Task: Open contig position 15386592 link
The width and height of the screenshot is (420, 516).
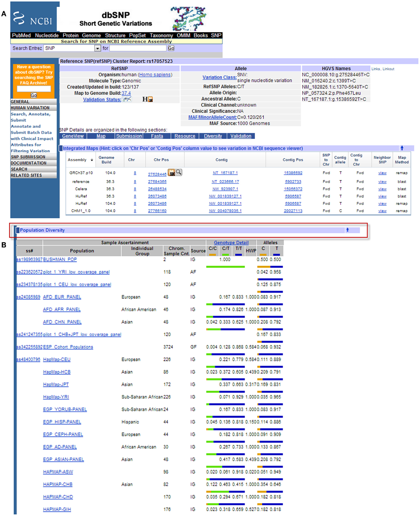Action: 293,173
